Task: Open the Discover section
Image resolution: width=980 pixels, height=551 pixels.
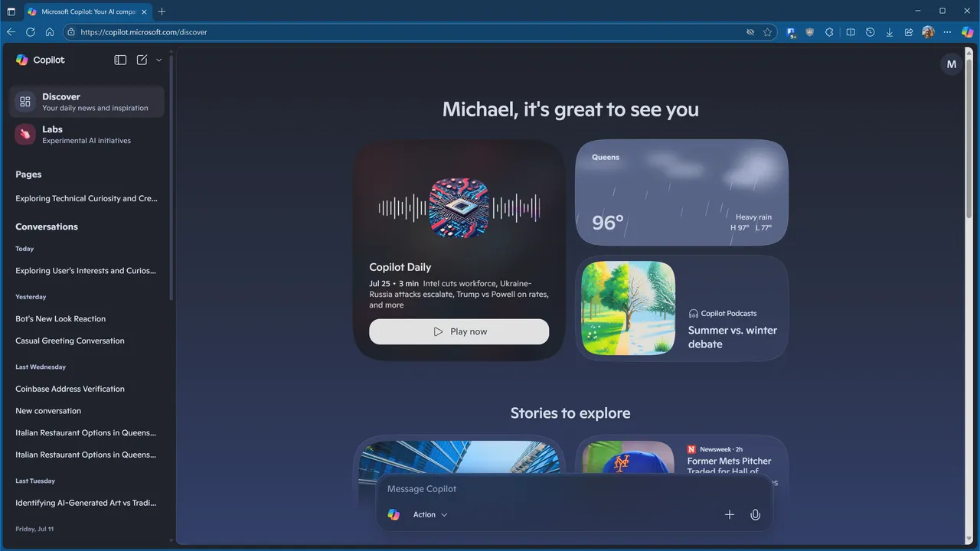Action: click(87, 102)
